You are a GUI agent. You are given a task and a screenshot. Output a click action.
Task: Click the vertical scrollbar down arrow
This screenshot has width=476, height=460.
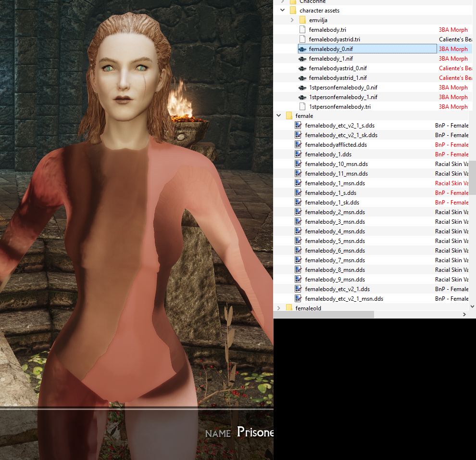(x=472, y=307)
